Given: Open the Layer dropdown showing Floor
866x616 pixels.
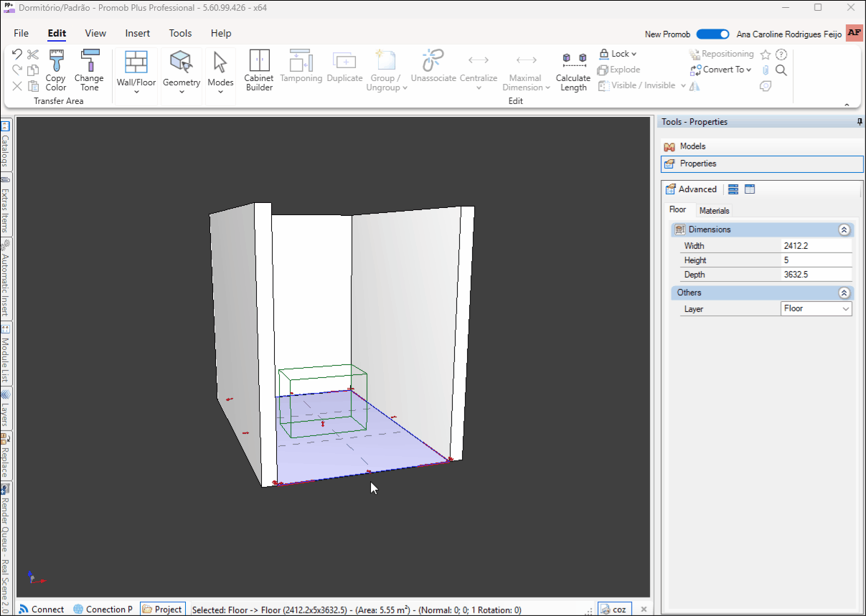Looking at the screenshot, I should point(816,309).
